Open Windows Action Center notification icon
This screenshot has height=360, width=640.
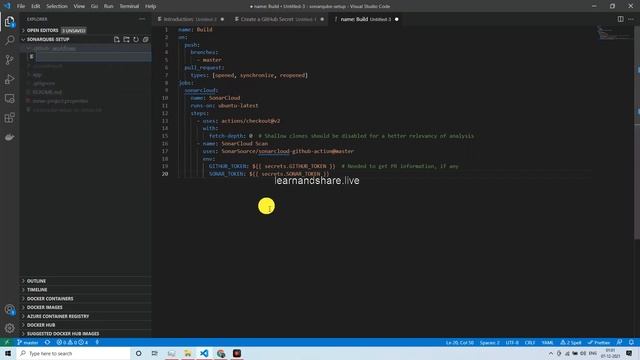[629, 353]
